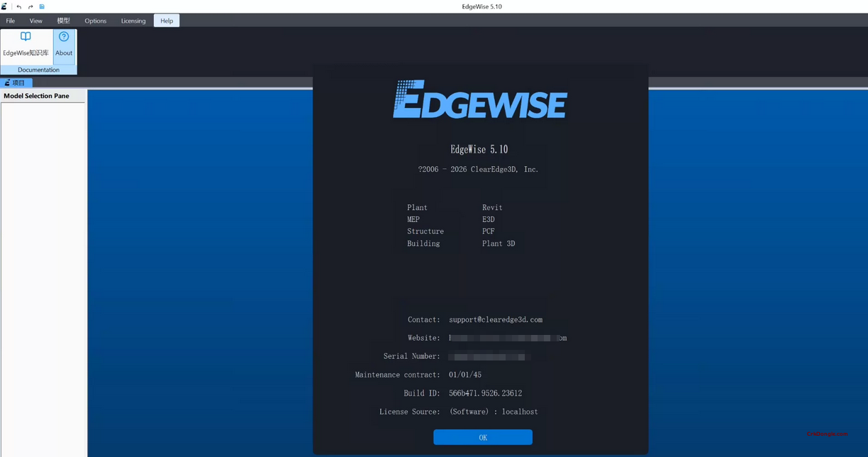
Task: Click the Plant 3D export entry
Action: tap(499, 243)
